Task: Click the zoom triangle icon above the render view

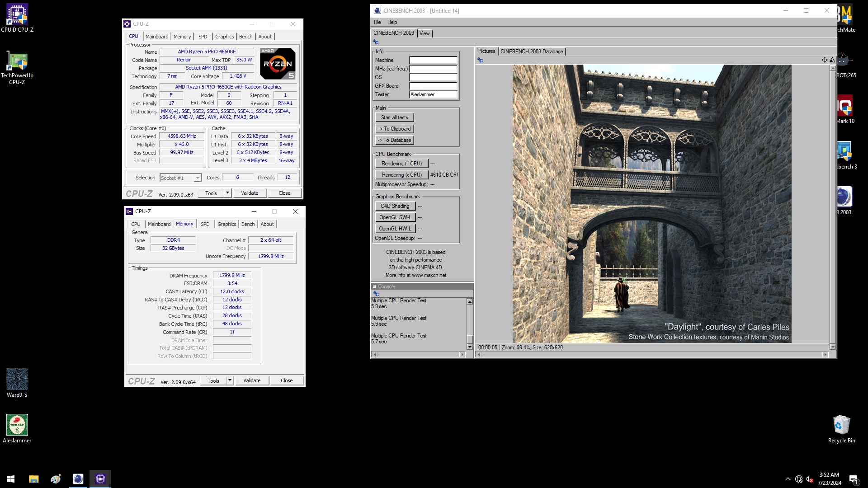Action: pos(832,60)
